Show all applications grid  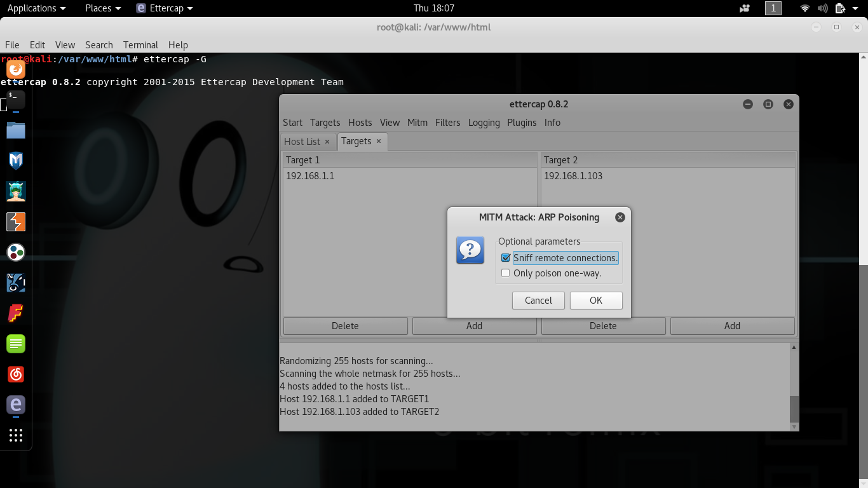click(x=16, y=435)
